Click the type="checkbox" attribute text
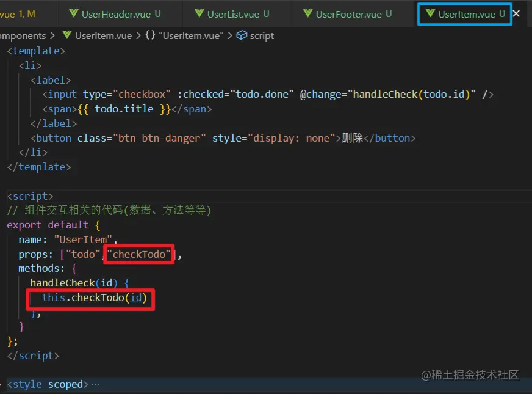The image size is (532, 394). coord(127,94)
